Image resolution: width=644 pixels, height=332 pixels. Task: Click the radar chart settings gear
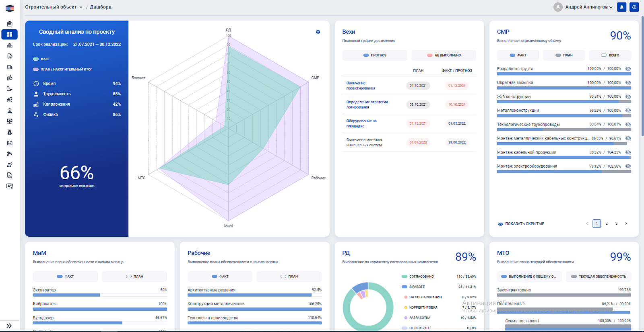318,32
